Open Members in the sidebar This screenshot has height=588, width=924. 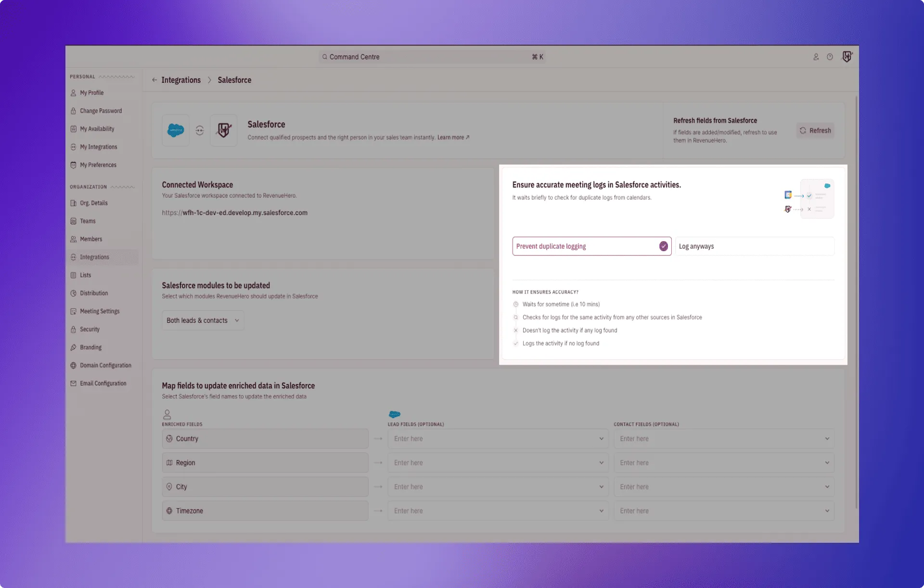pyautogui.click(x=91, y=239)
